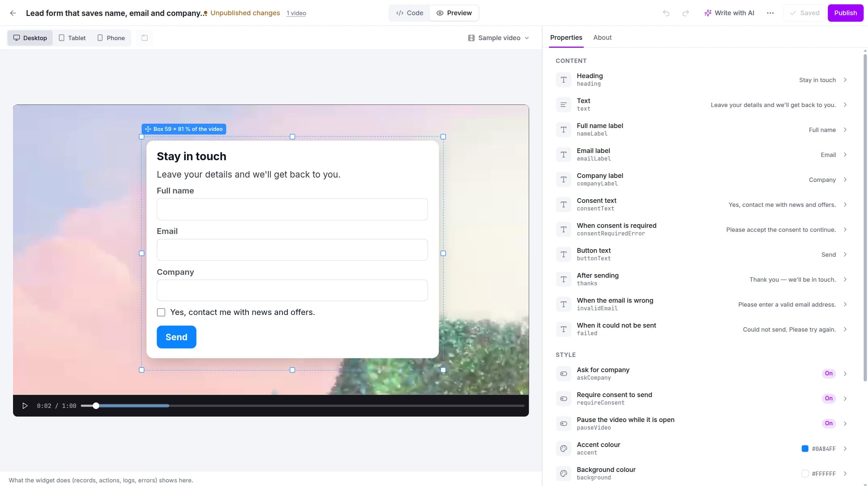Toggle Pause the video On badge
868x486 pixels.
click(x=829, y=423)
